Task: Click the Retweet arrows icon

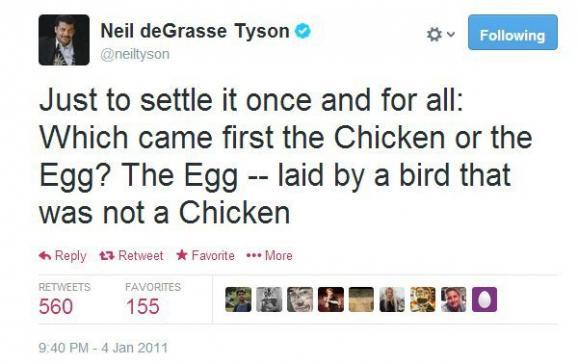Action: pos(107,255)
